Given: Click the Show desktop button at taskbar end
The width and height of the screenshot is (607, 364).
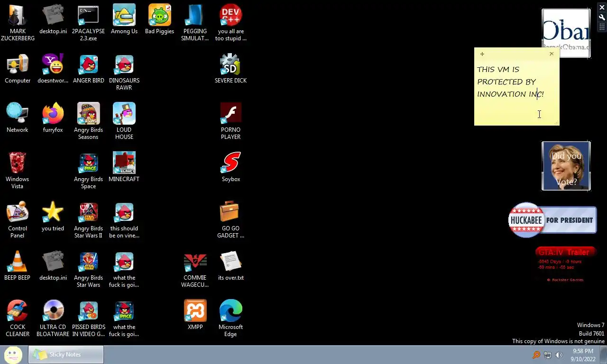Looking at the screenshot, I should tap(603, 355).
